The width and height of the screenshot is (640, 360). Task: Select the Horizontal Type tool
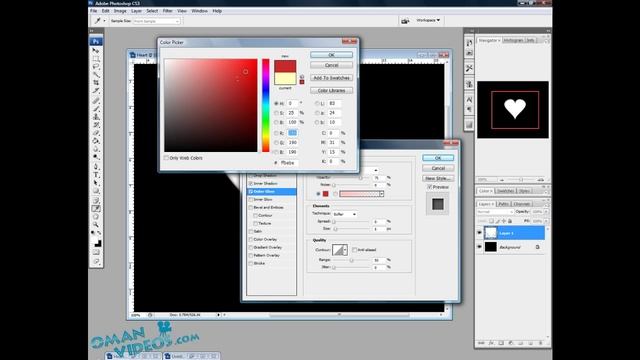coord(96,175)
